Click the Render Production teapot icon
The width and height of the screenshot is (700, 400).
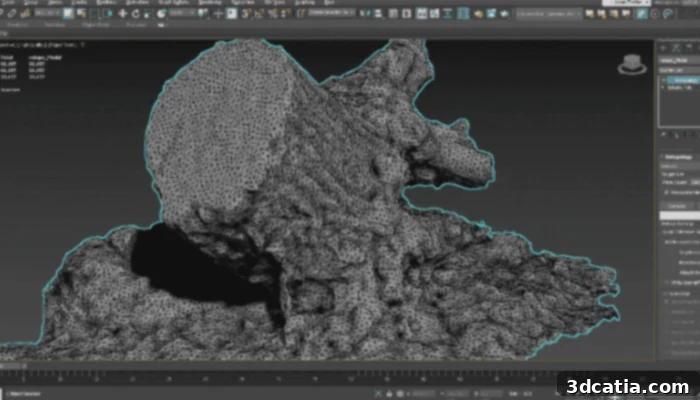click(504, 13)
